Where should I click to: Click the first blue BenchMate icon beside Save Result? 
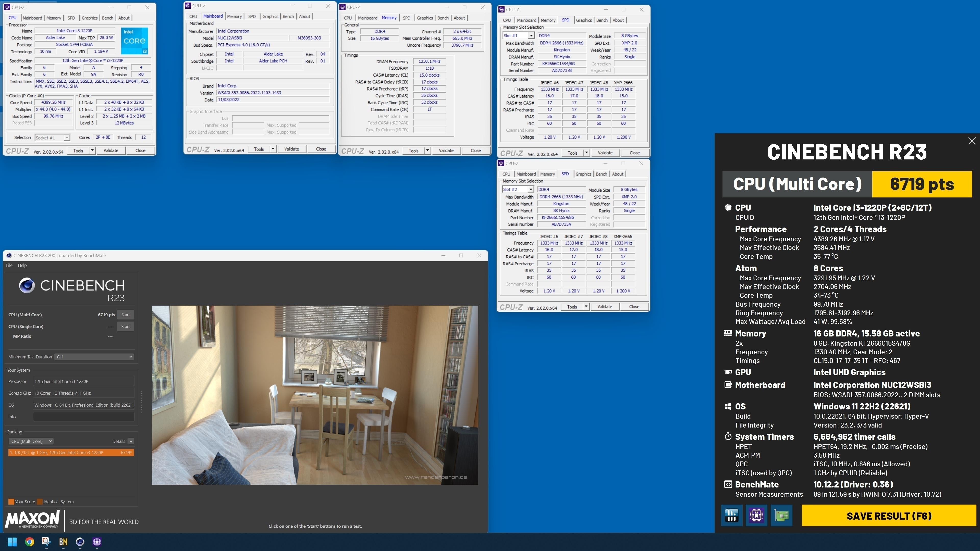point(731,515)
